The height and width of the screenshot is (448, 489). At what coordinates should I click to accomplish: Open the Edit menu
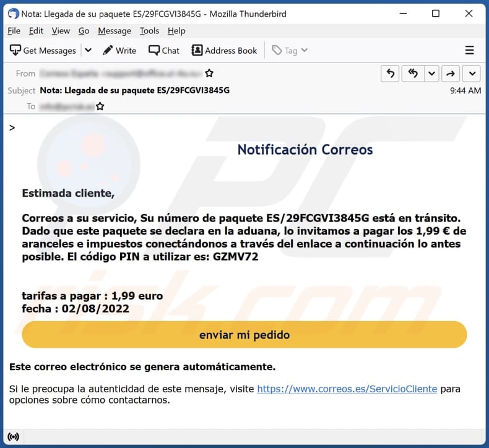36,31
